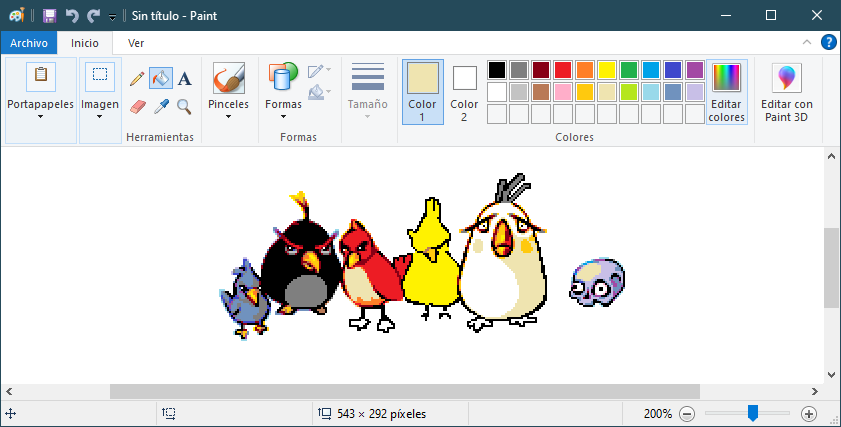Open Paint help with the question mark

(829, 42)
